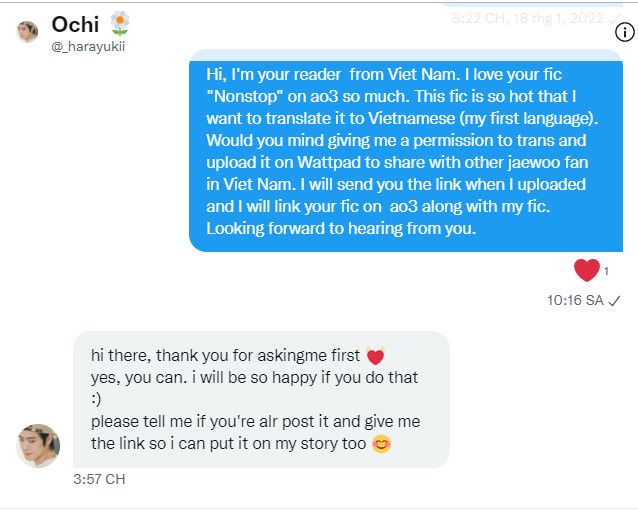This screenshot has width=638, height=510.
Task: Select the gray 'hi there, thank you' reply bubble
Action: tap(261, 399)
